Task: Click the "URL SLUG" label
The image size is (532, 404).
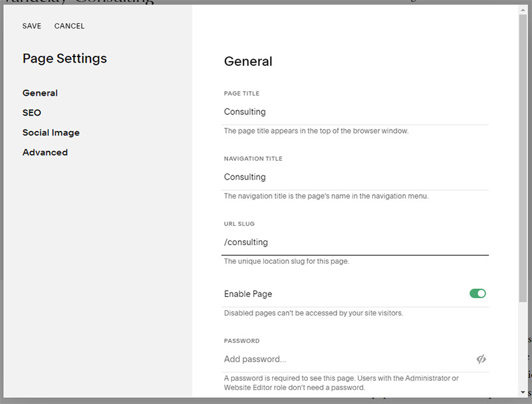Action: [x=239, y=224]
